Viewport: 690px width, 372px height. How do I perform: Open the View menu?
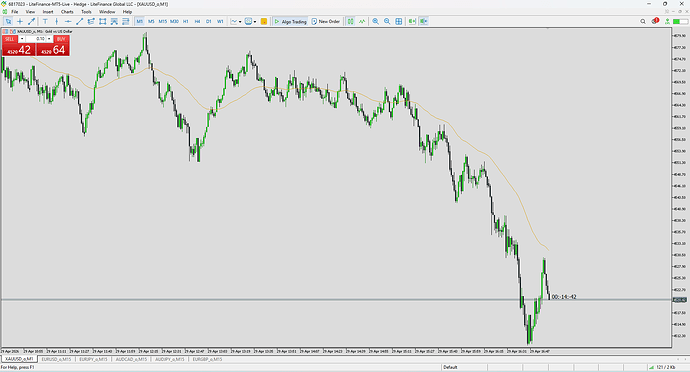(x=30, y=12)
